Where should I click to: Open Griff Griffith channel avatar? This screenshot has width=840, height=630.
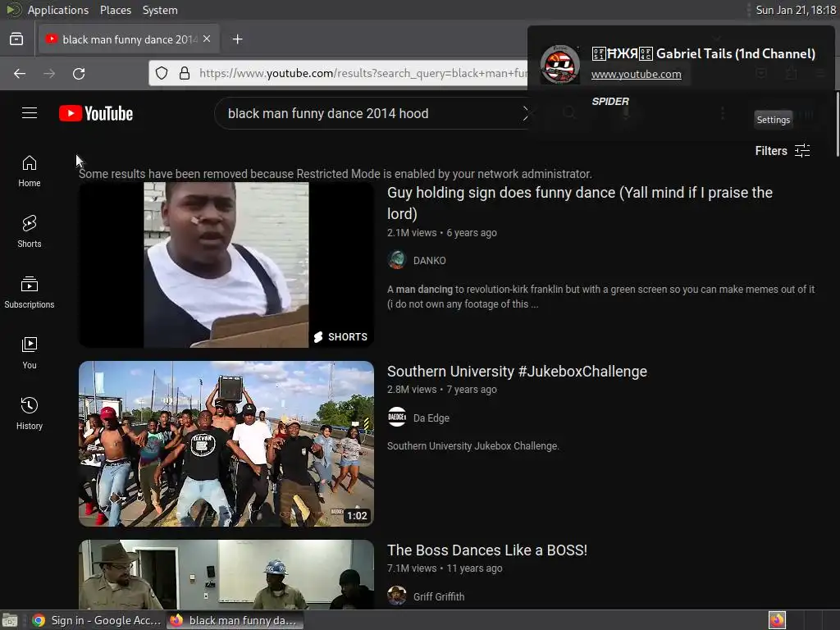click(x=397, y=596)
